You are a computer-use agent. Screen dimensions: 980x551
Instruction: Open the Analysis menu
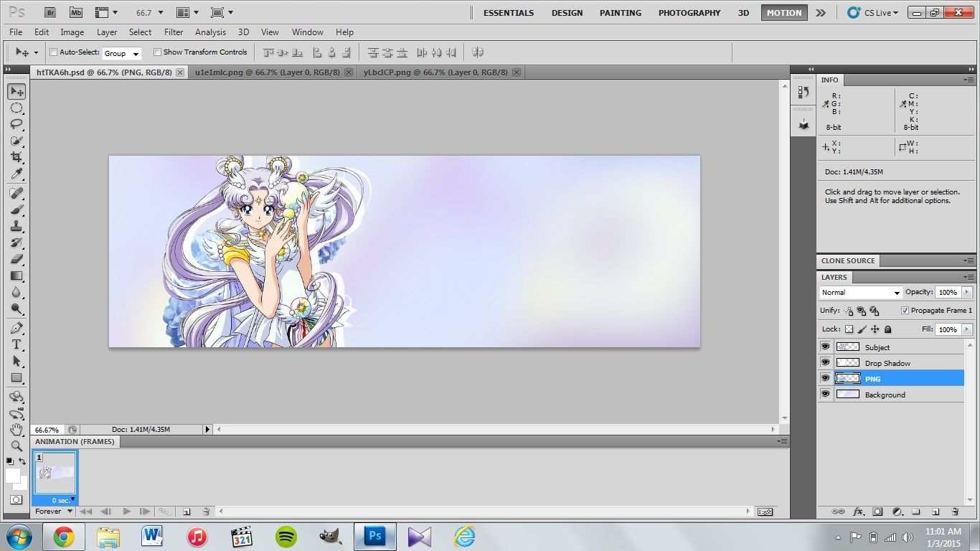click(x=210, y=32)
